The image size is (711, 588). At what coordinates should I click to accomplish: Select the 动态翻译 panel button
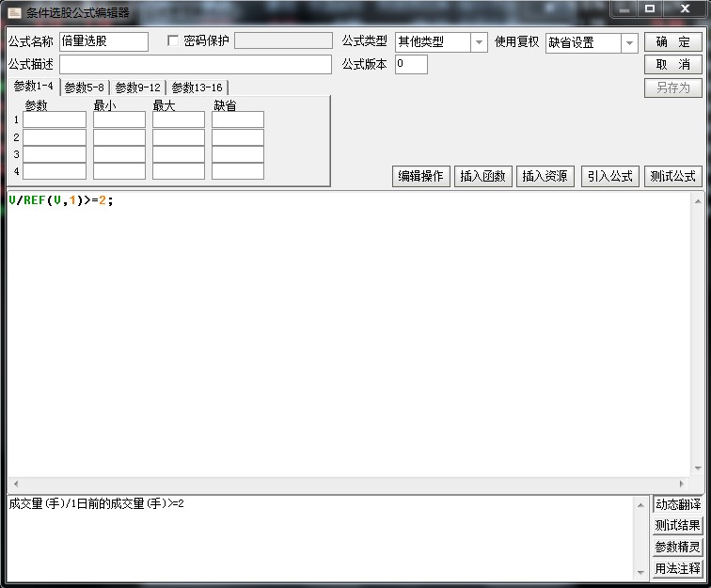(x=678, y=504)
